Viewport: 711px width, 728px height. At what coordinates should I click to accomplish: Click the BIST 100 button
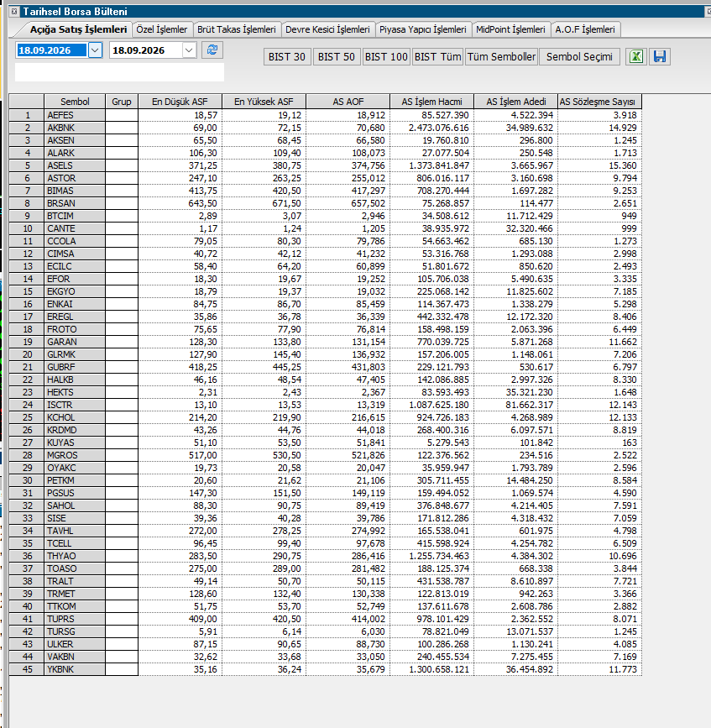point(386,56)
